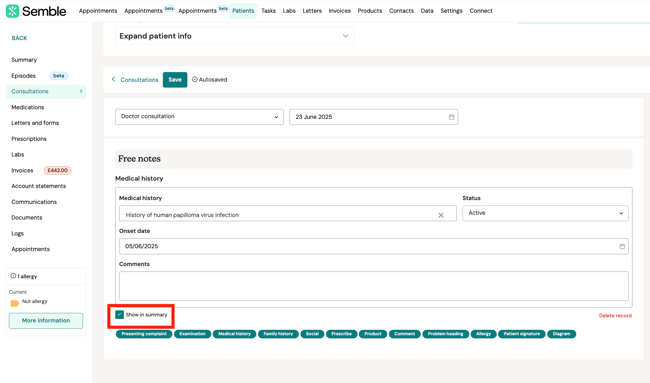Expand patient info panel
The image size is (650, 383).
pos(234,36)
